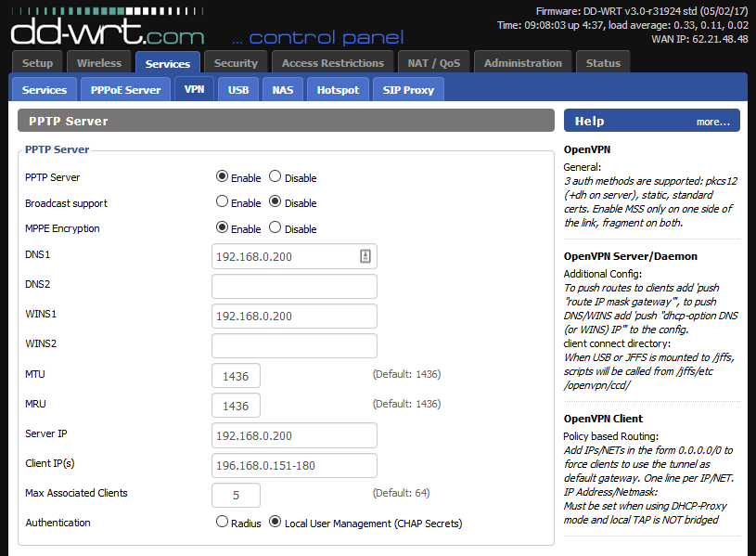Click the OpenVPN Server/Daemon help heading
The height and width of the screenshot is (556, 756).
(x=630, y=256)
